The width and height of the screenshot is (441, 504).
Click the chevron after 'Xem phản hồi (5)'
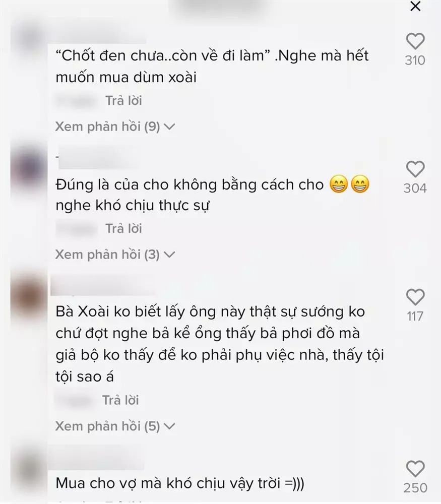tap(169, 426)
